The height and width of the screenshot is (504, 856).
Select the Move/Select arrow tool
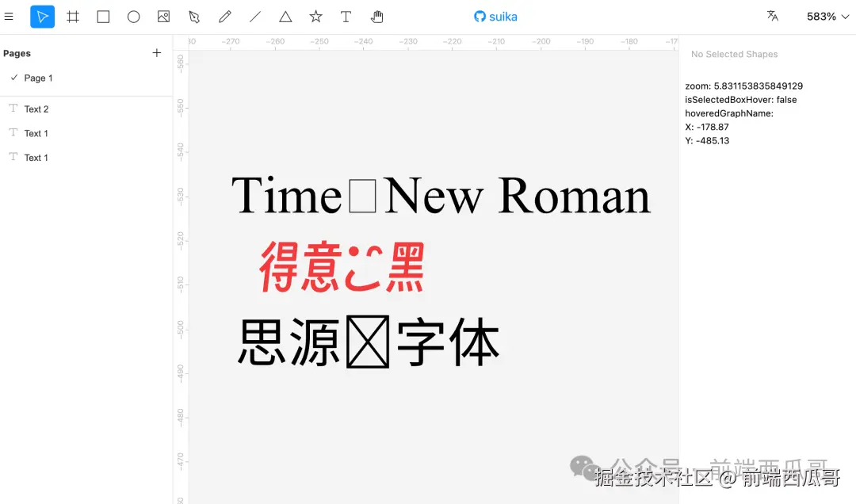[42, 17]
